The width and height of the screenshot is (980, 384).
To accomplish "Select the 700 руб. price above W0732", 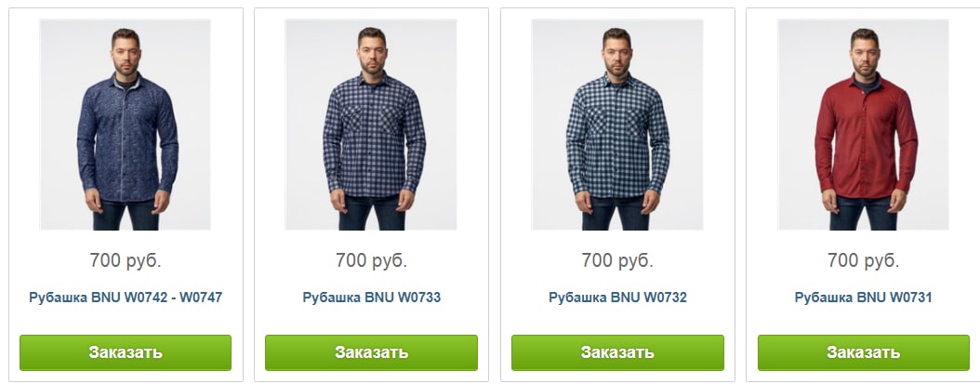I will [617, 260].
